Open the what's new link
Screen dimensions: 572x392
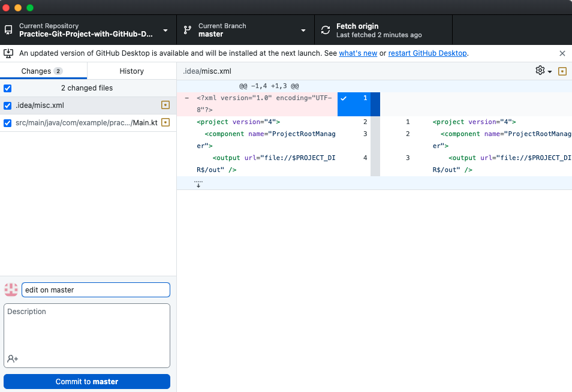click(358, 53)
